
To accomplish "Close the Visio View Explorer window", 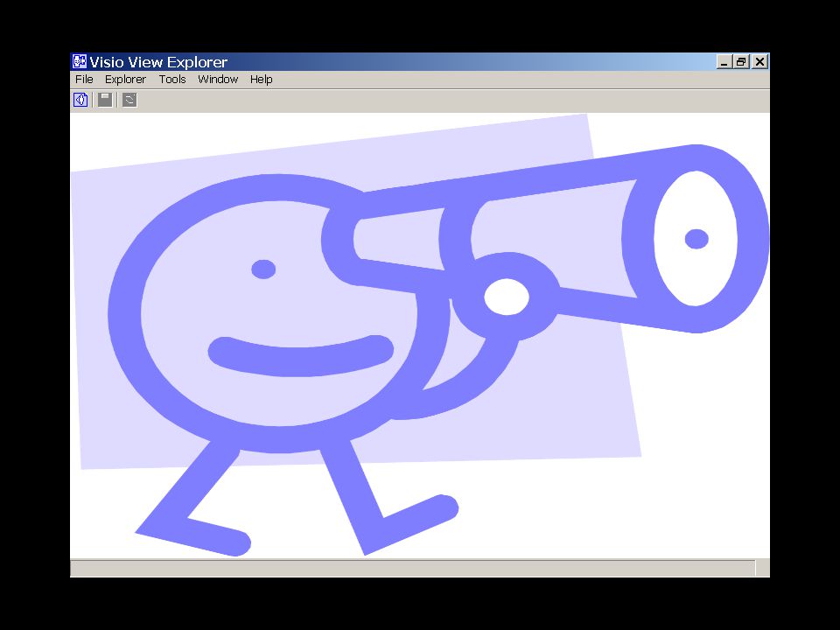I will point(759,62).
